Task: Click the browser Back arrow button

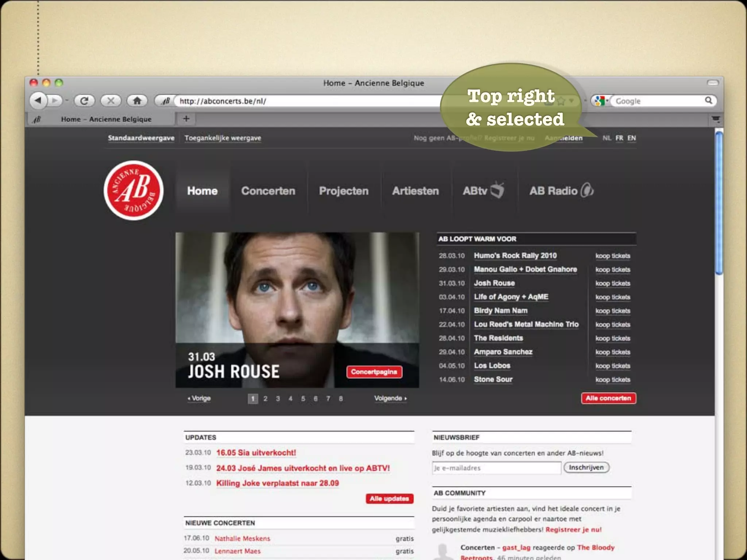Action: click(x=38, y=100)
